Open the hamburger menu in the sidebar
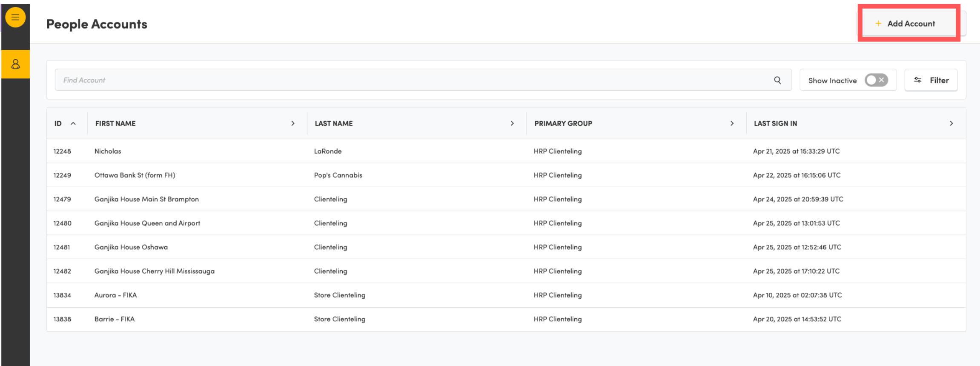 point(15,17)
